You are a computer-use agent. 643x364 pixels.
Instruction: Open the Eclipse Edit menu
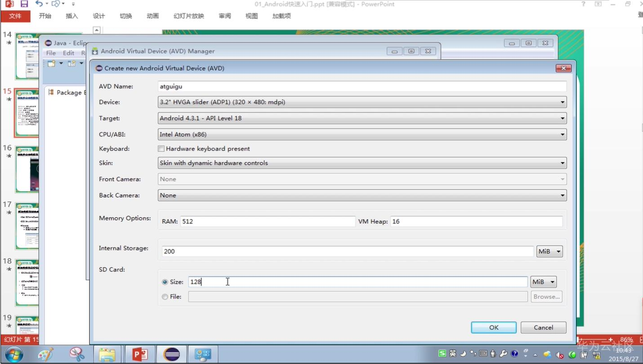(x=68, y=53)
